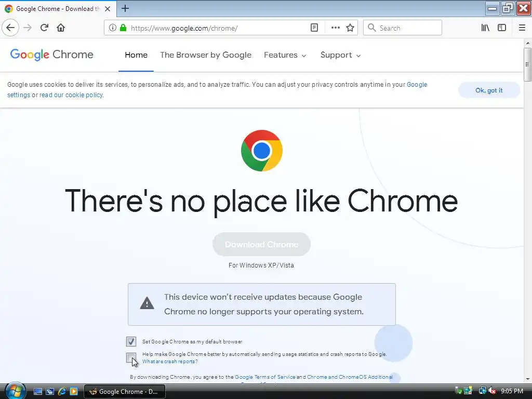Click the forward navigation arrow

pyautogui.click(x=28, y=28)
